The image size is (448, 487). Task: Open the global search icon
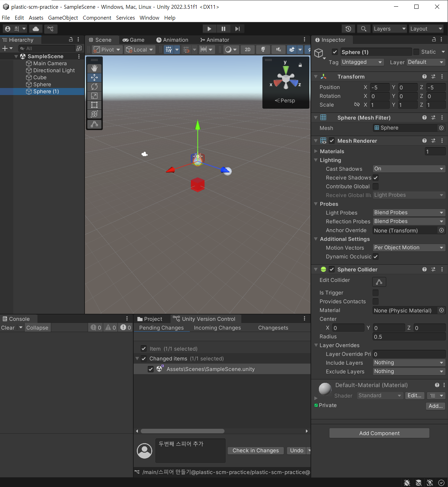coord(364,29)
